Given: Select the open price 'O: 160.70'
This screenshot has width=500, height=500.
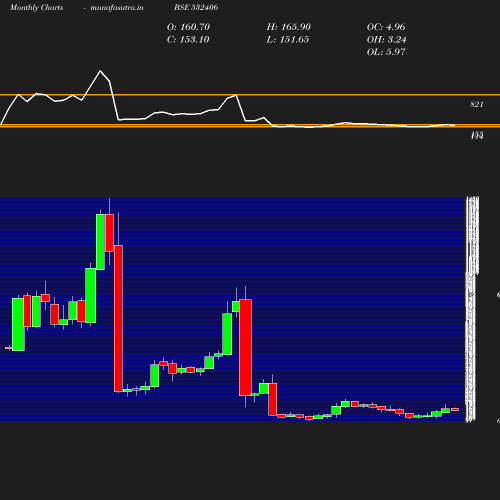Looking at the screenshot, I should coord(188,27).
